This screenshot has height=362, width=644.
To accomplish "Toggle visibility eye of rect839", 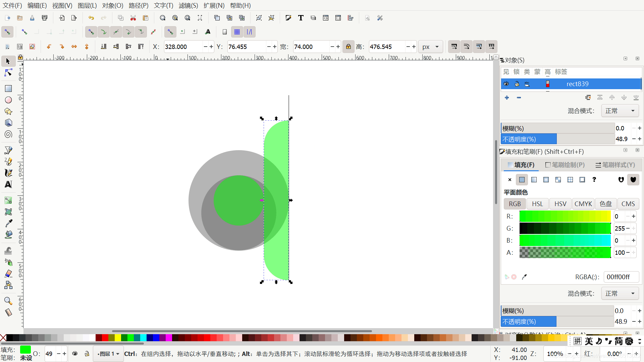I will [x=506, y=84].
